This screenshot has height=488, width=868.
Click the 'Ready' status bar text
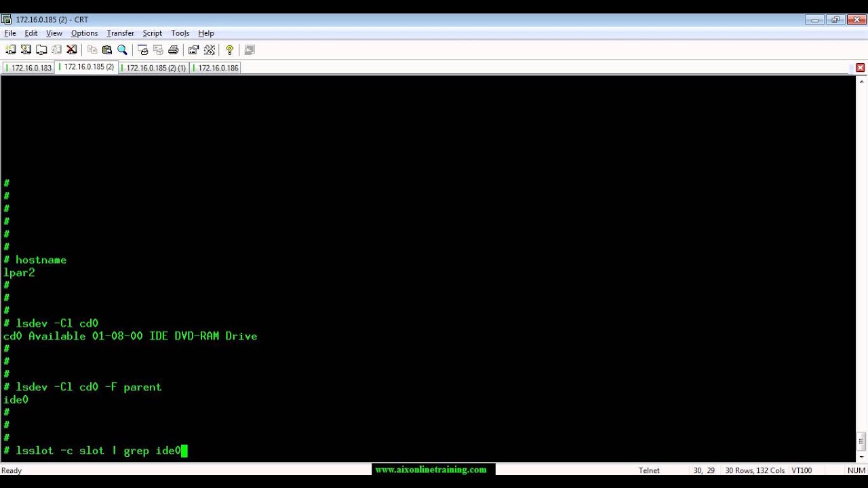pyautogui.click(x=12, y=470)
